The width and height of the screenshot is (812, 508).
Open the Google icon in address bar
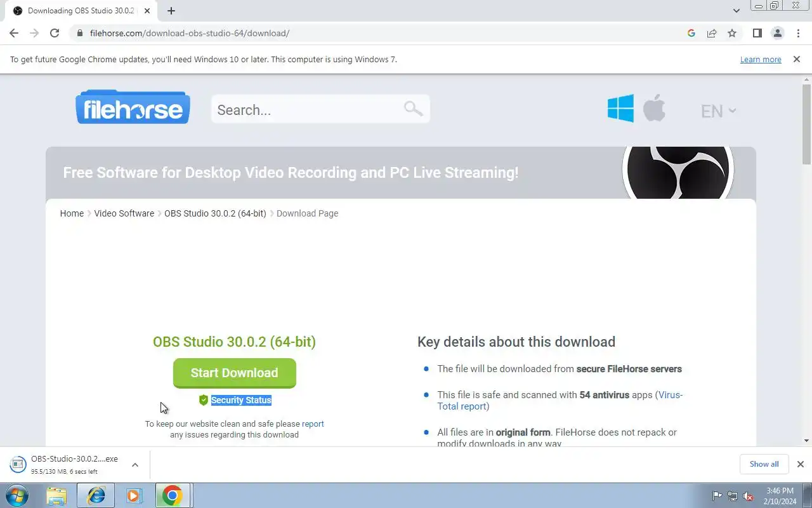point(691,33)
